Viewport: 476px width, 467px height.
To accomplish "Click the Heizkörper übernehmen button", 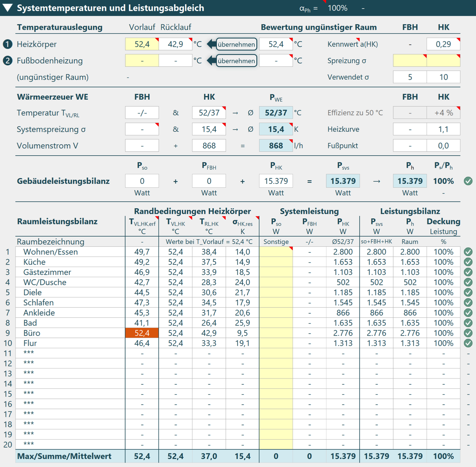I will 236,44.
